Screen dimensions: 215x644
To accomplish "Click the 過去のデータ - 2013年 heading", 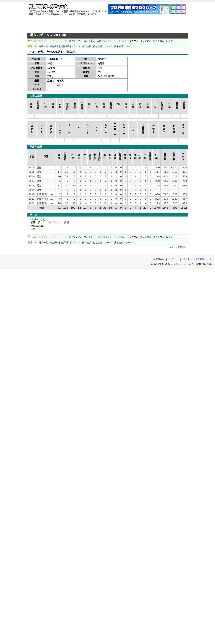I will (107, 35).
